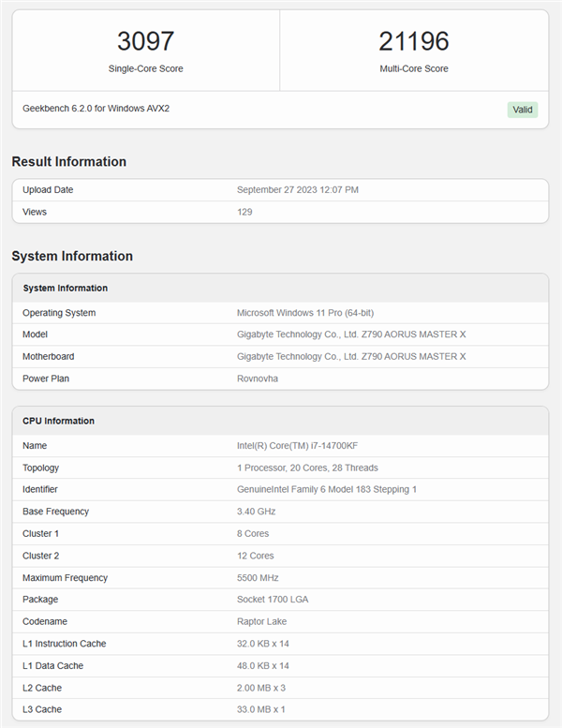Click the Z790 AORUS MASTER X model value
The height and width of the screenshot is (728, 562).
tap(350, 334)
